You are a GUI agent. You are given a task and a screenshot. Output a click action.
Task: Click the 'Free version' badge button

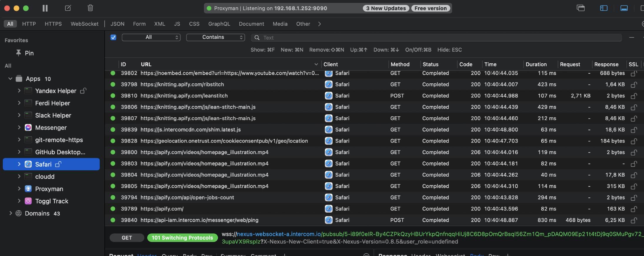click(x=431, y=8)
